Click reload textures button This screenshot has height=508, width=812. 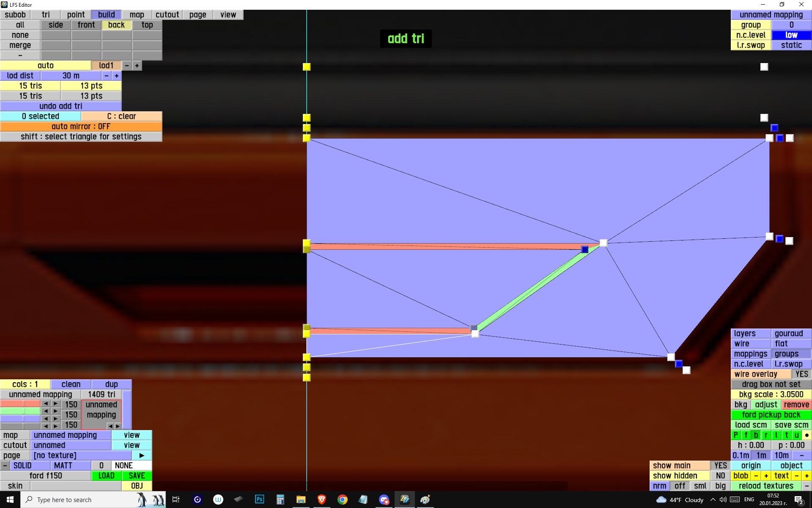point(766,486)
